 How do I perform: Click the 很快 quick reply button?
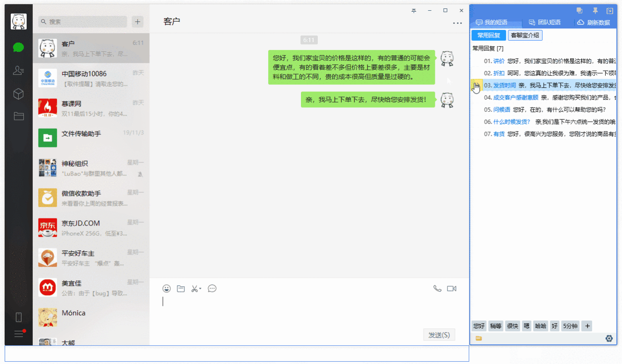pyautogui.click(x=512, y=326)
